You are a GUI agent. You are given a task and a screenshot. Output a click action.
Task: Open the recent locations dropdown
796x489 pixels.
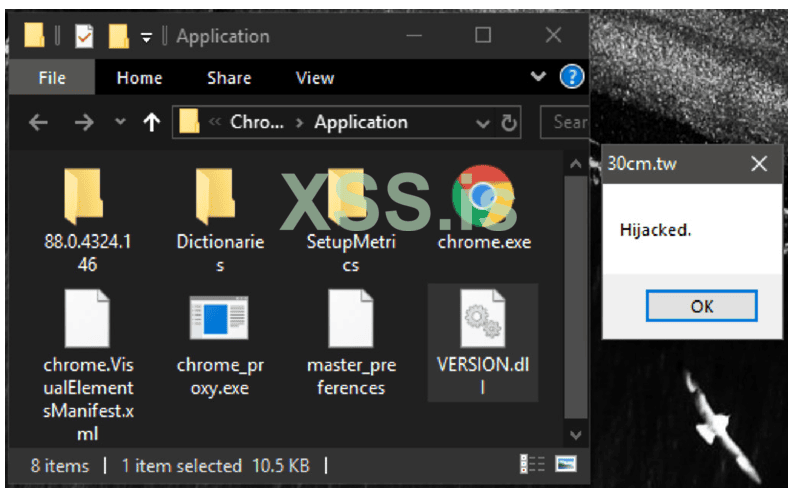(120, 122)
